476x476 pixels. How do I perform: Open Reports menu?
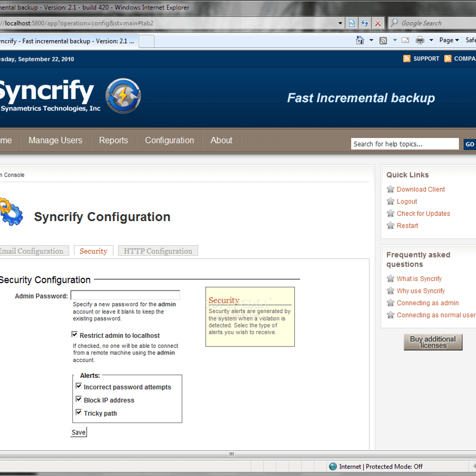point(113,140)
